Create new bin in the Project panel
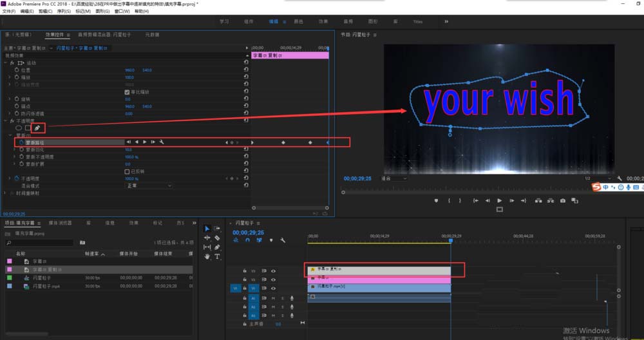 (x=82, y=243)
